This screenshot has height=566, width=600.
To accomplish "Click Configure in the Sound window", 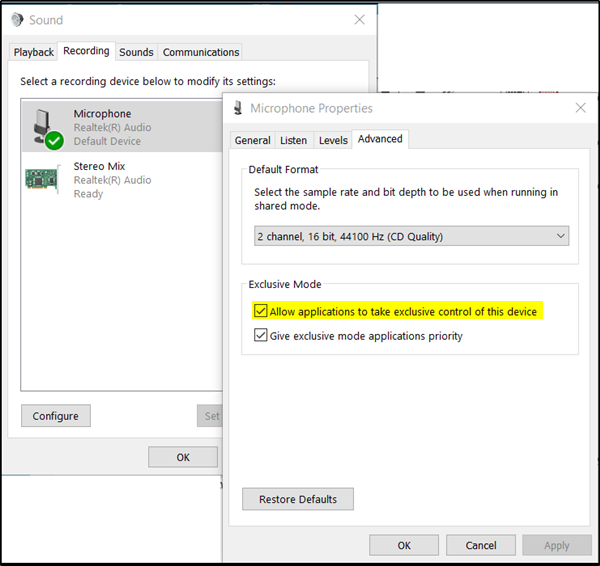I will (56, 416).
